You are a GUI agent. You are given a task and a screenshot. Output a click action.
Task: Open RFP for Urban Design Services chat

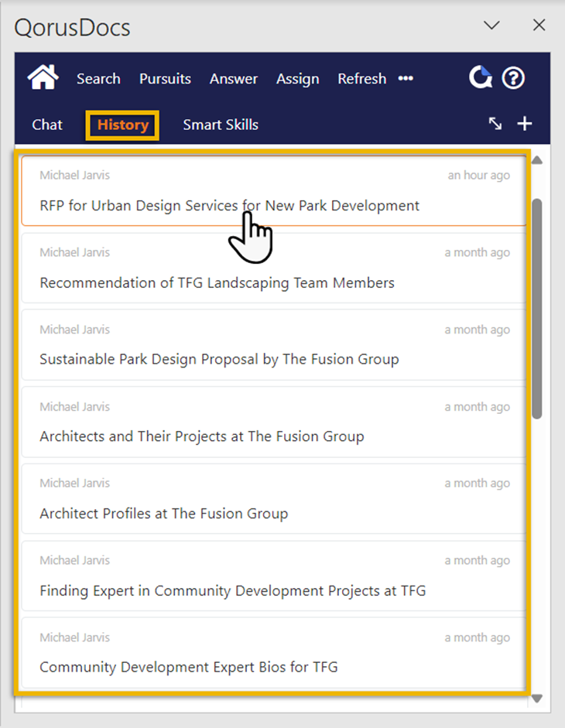point(229,206)
